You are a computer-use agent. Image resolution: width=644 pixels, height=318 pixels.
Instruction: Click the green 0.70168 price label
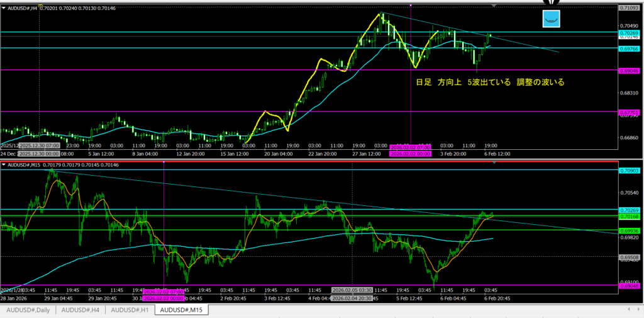630,217
